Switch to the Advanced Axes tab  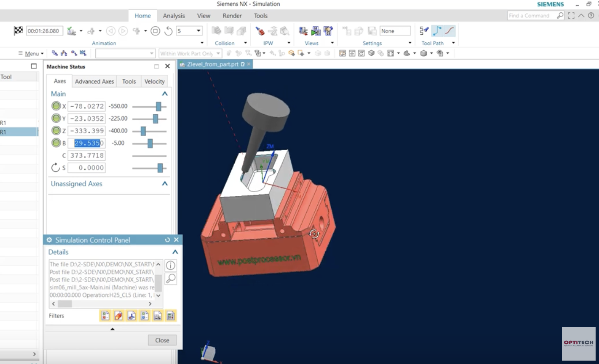(x=94, y=81)
